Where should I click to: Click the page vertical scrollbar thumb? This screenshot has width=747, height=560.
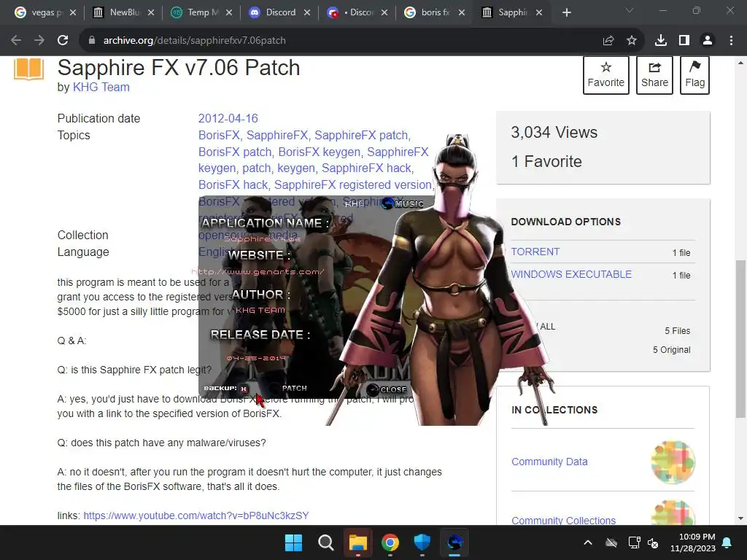point(740,338)
